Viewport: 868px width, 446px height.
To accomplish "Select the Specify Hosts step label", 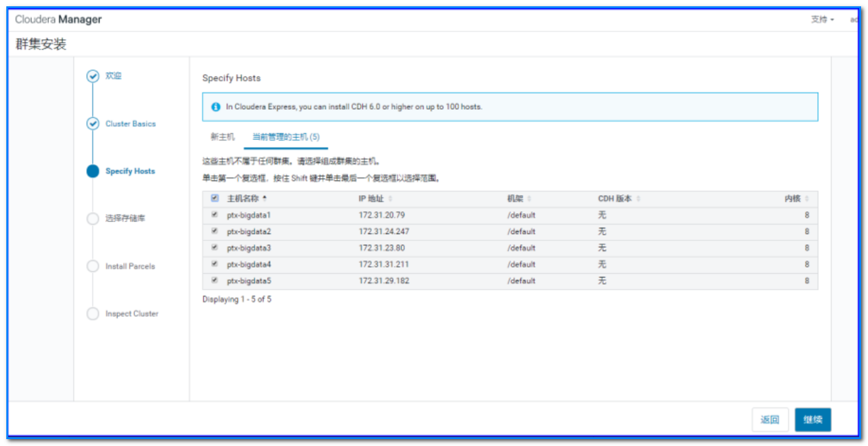I will pyautogui.click(x=130, y=171).
